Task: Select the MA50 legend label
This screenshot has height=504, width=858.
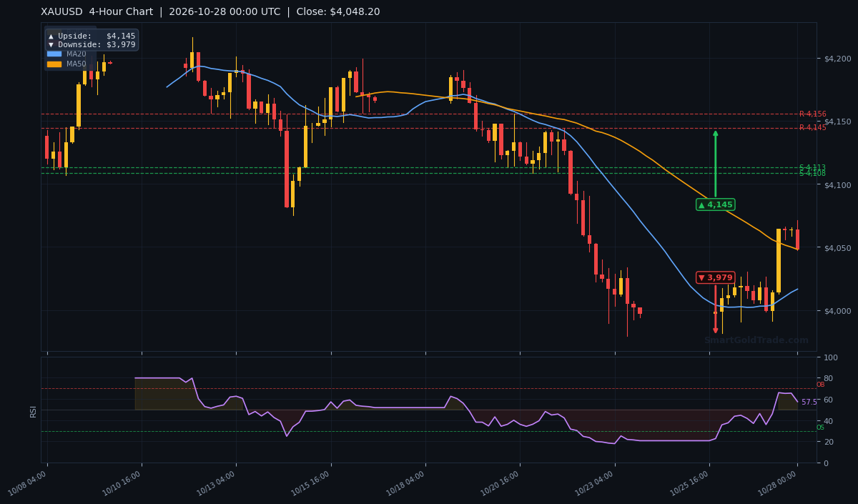Action: (x=77, y=64)
